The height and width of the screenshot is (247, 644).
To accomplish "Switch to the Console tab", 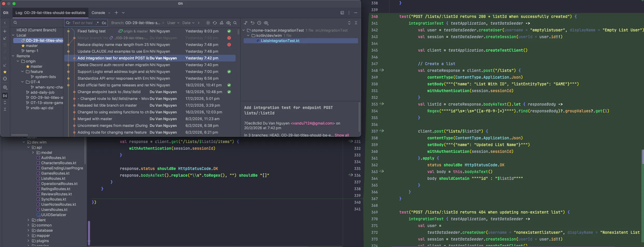I will (98, 13).
